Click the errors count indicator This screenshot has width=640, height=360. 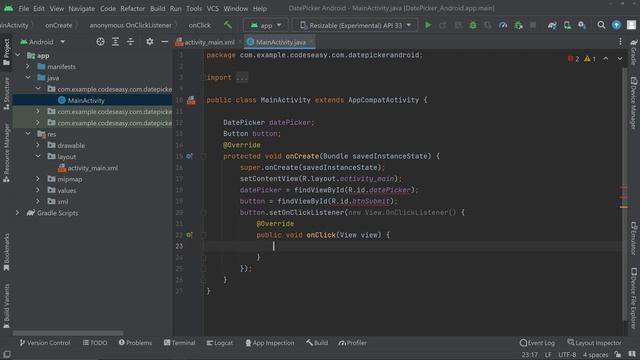(573, 59)
